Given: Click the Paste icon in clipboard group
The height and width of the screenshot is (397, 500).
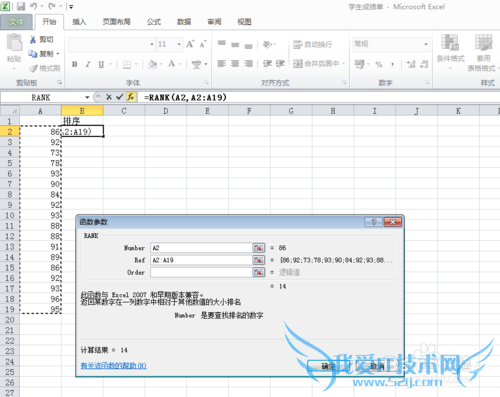Looking at the screenshot, I should [x=14, y=43].
